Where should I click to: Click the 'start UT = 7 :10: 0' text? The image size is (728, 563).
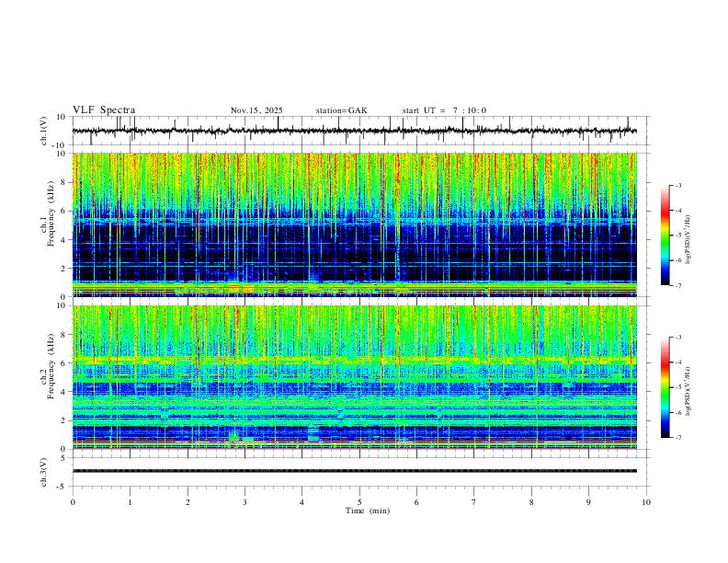[444, 110]
